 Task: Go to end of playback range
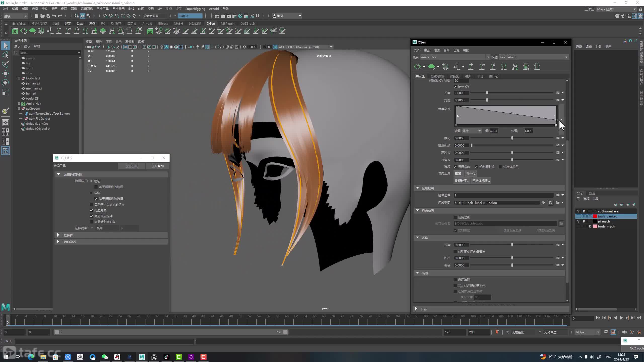638,318
